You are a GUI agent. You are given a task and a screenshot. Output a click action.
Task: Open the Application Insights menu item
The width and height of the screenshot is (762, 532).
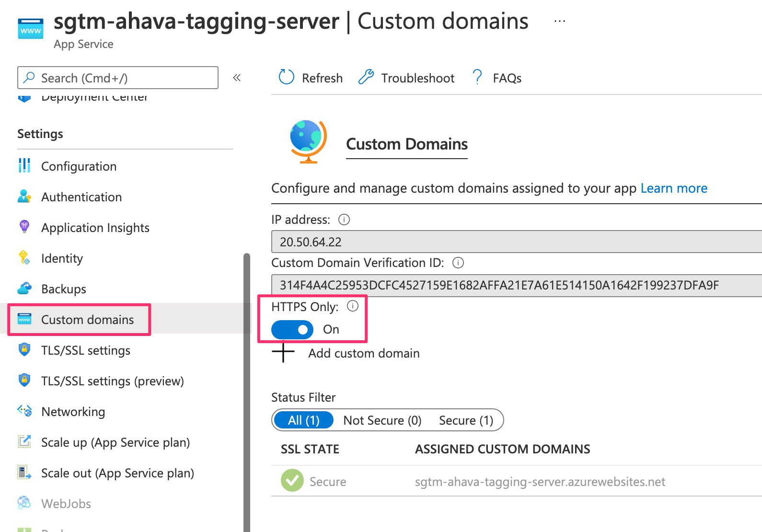tap(95, 228)
